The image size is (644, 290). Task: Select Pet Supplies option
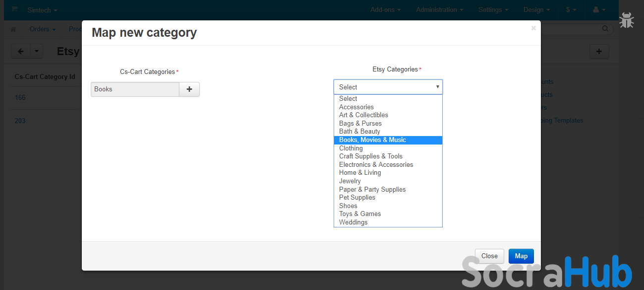pos(388,198)
